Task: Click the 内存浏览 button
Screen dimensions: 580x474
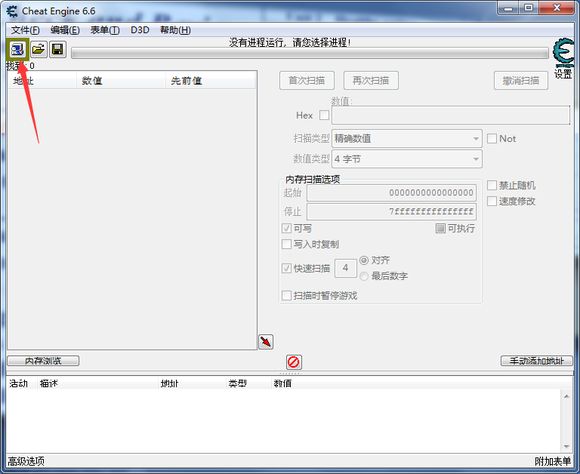Action: pyautogui.click(x=43, y=361)
